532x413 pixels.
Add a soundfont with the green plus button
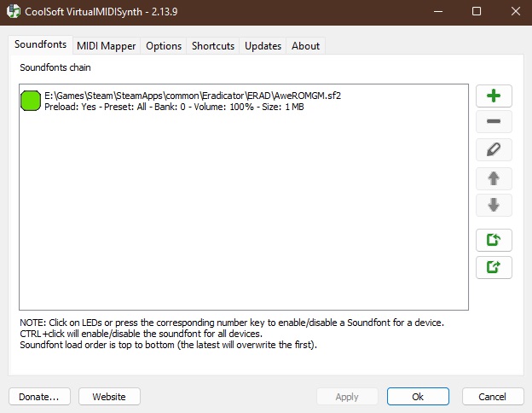tap(494, 96)
